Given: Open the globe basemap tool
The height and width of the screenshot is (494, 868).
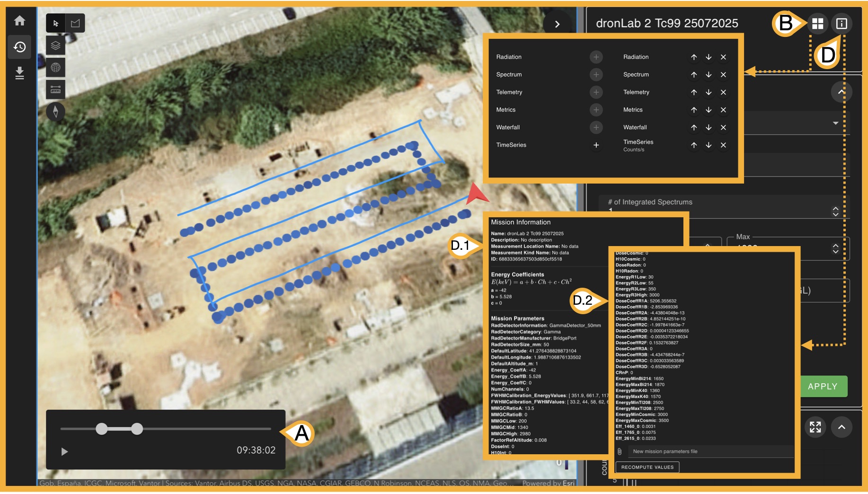Looking at the screenshot, I should [x=55, y=68].
